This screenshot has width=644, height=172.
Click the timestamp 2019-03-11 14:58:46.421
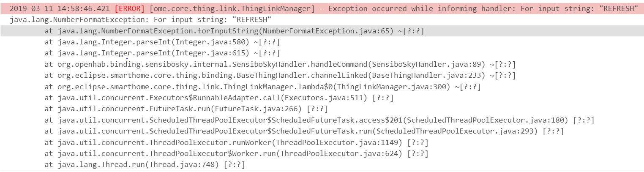(60, 9)
